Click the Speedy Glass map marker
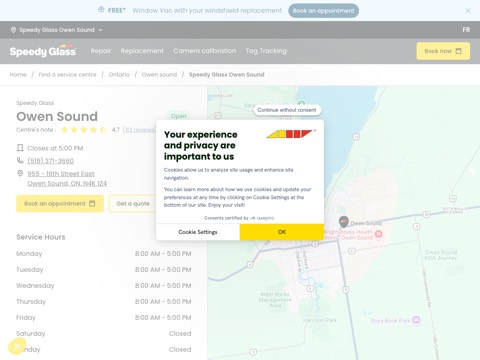The height and width of the screenshot is (360, 480). (344, 222)
